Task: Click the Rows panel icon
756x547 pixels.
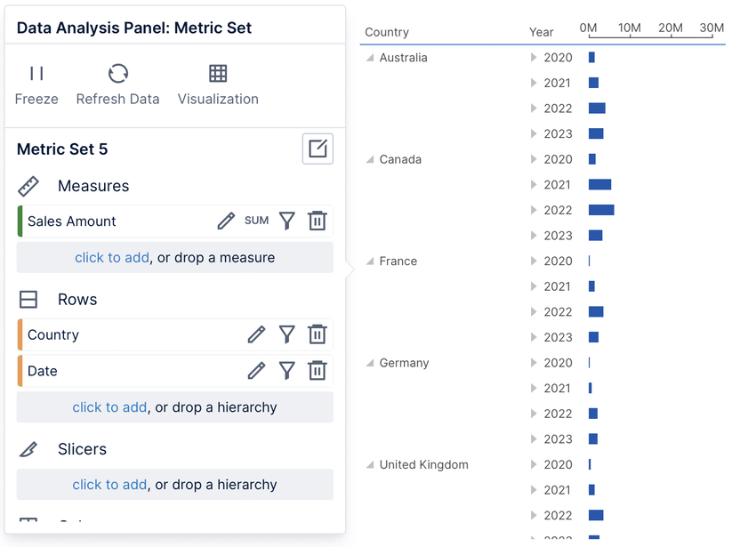Action: point(28,300)
